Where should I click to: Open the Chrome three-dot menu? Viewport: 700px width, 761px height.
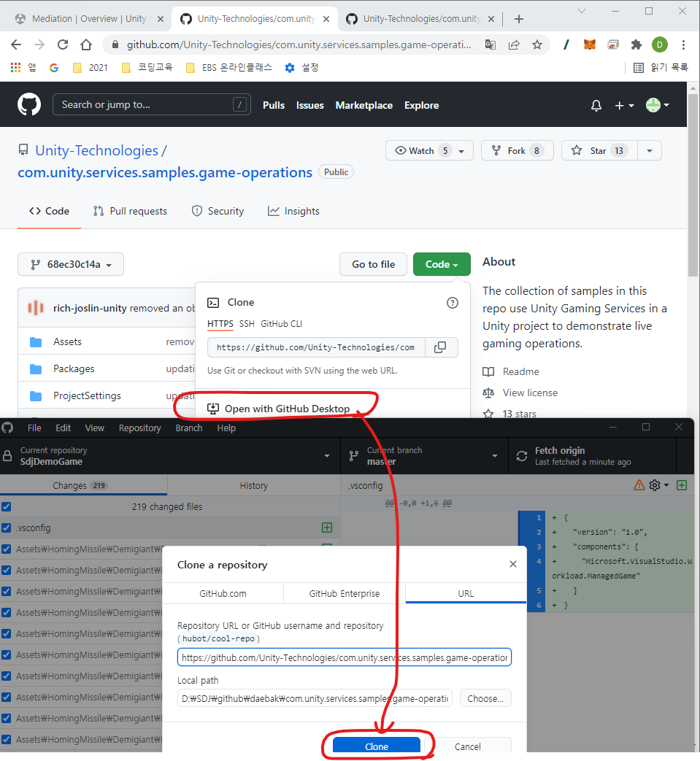[x=683, y=45]
